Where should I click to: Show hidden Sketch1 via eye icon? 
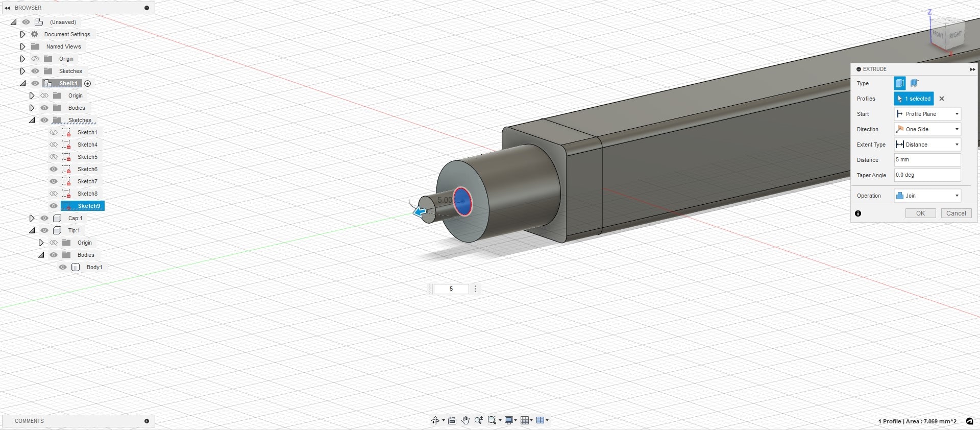[x=54, y=132]
